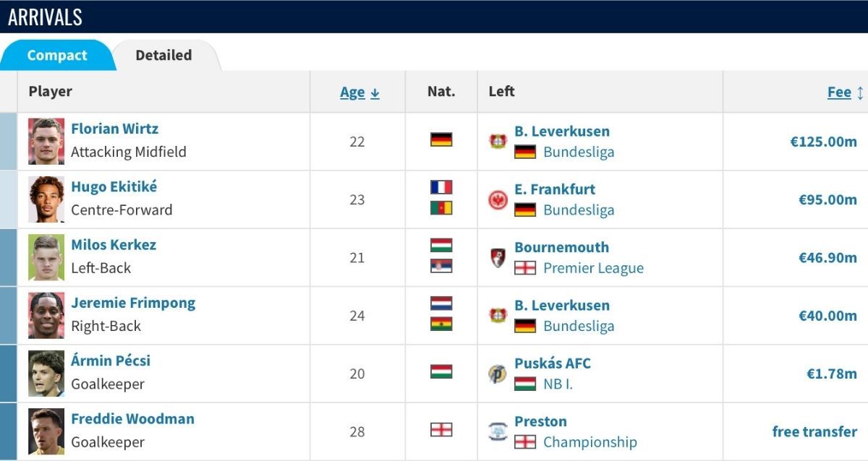The image size is (868, 461).
Task: Switch to the Detailed tab
Action: [x=163, y=56]
